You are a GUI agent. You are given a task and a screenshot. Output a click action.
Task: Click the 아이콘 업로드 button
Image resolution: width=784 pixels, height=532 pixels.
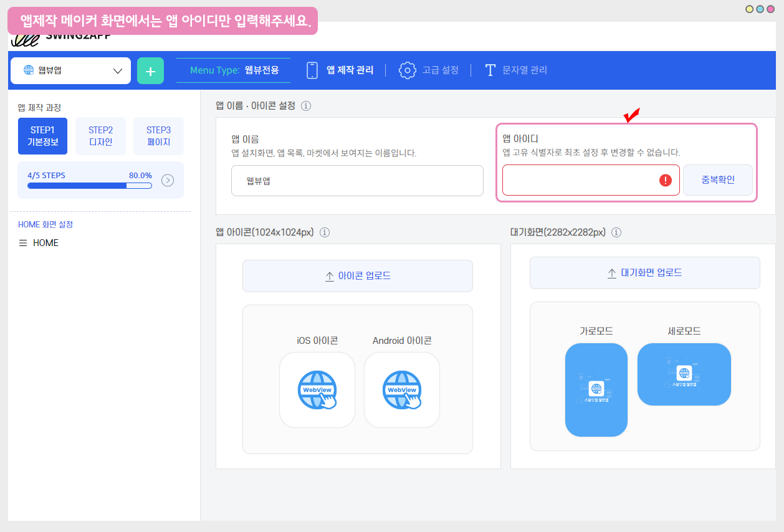tap(357, 276)
